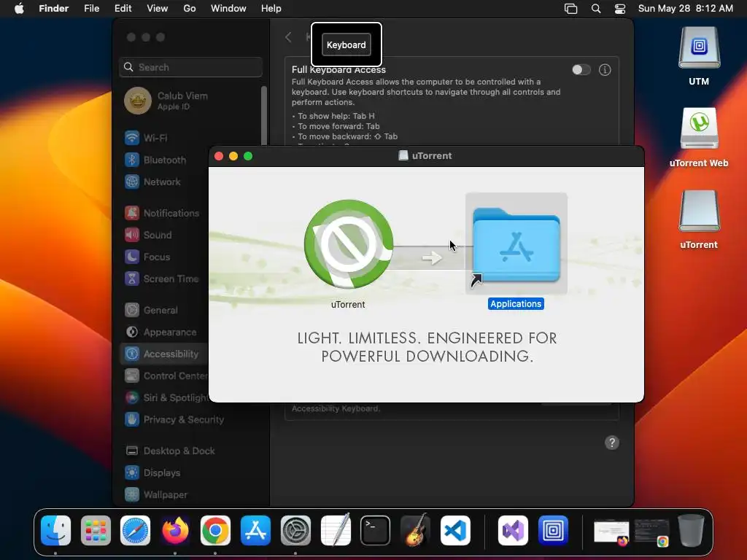Open the Trash in the Dock

(x=692, y=530)
